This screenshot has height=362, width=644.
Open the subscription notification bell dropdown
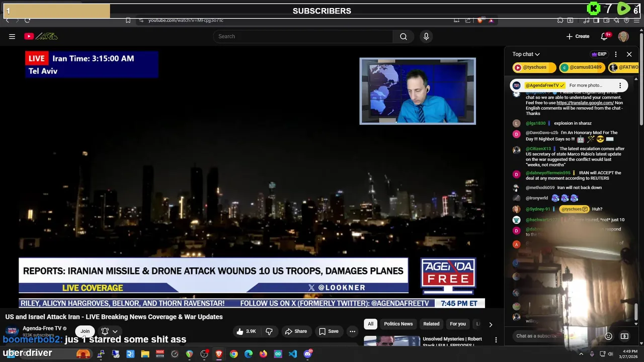tap(109, 331)
